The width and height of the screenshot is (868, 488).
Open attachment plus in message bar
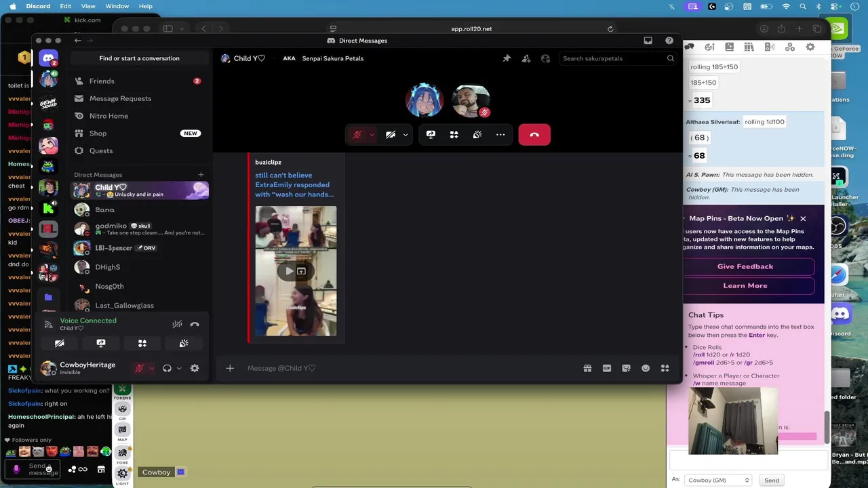[230, 368]
